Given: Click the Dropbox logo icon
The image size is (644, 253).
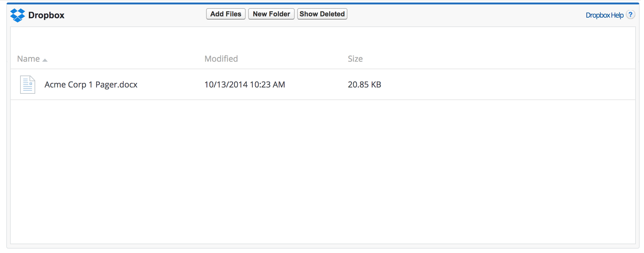Looking at the screenshot, I should 18,15.
